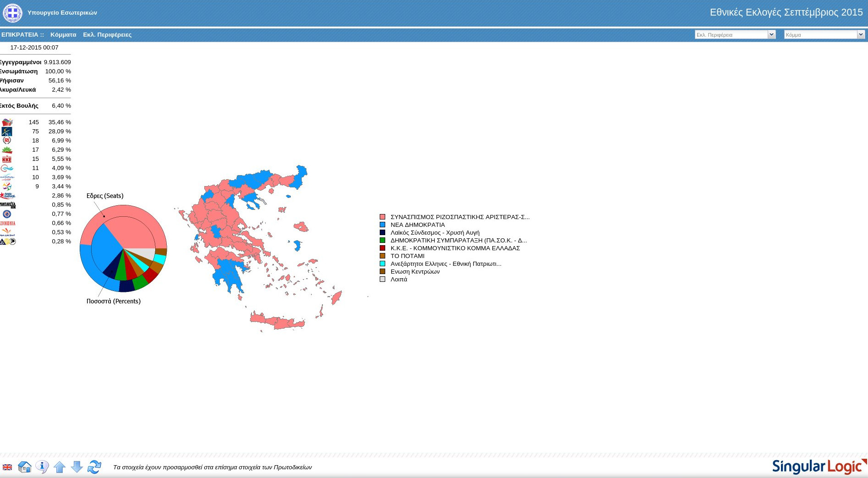Click the SYRIZA party logo
Screen dimensions: 868x478
click(7, 122)
